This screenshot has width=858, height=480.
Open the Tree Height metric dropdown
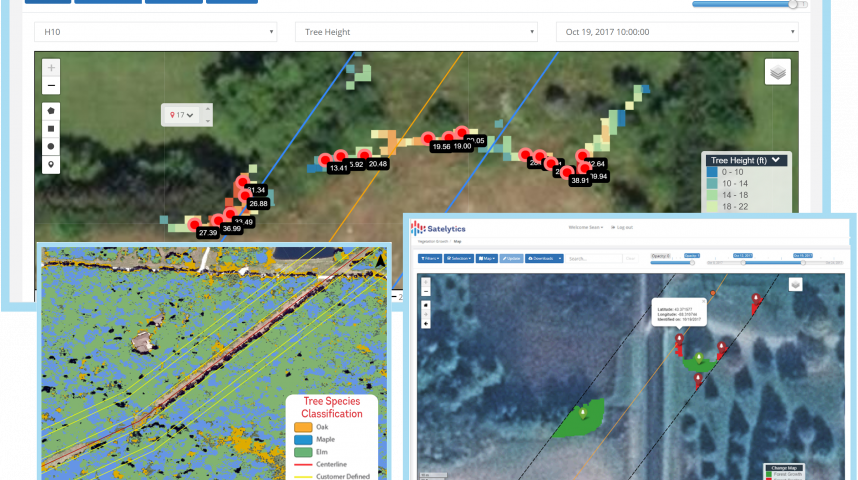[416, 32]
